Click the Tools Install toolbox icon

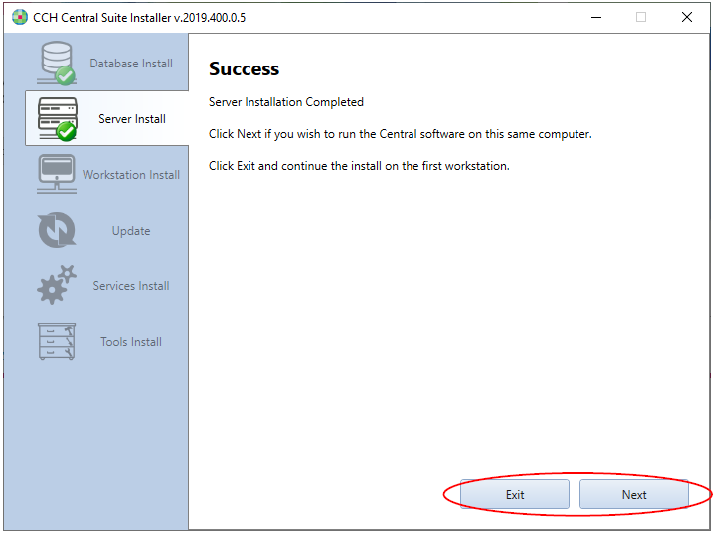[57, 342]
